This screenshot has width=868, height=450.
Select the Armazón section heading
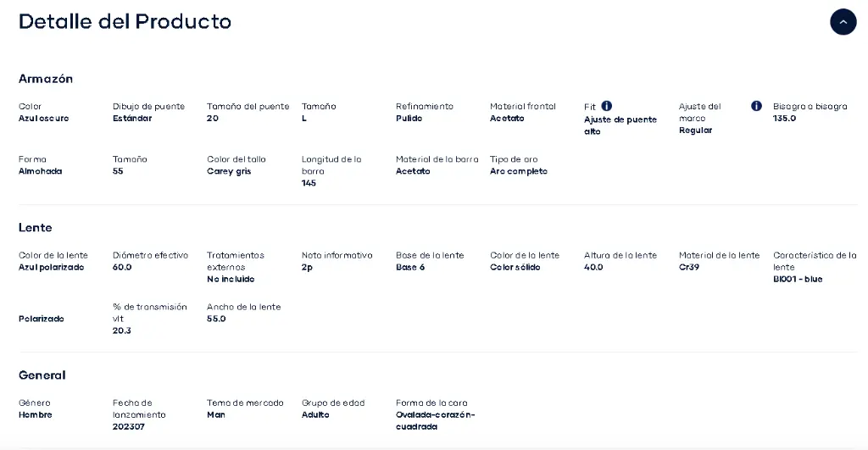pos(46,79)
